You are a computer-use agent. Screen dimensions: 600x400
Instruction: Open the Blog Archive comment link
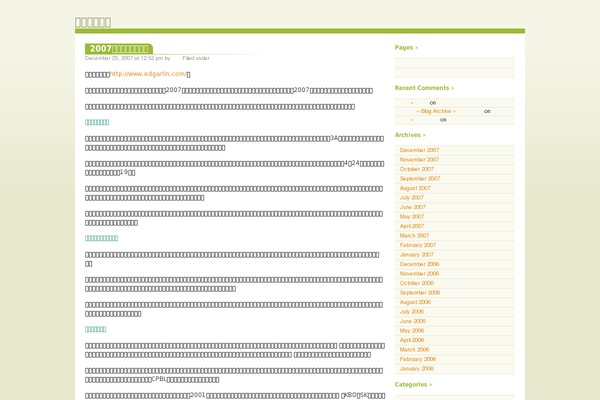436,111
